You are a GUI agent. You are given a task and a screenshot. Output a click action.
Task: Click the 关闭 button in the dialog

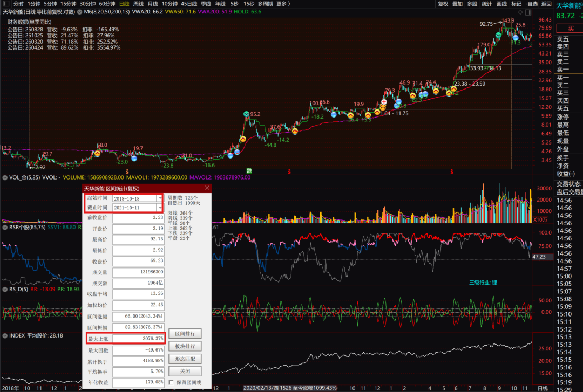pyautogui.click(x=185, y=371)
